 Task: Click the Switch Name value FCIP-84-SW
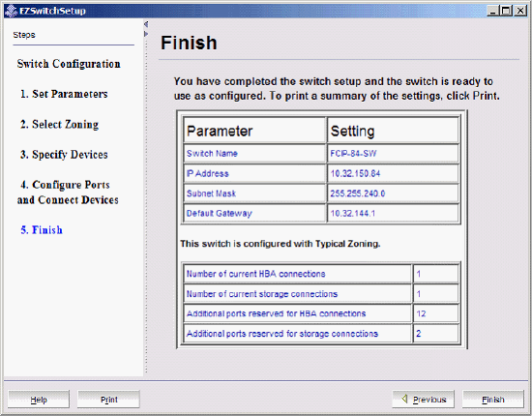tap(353, 154)
